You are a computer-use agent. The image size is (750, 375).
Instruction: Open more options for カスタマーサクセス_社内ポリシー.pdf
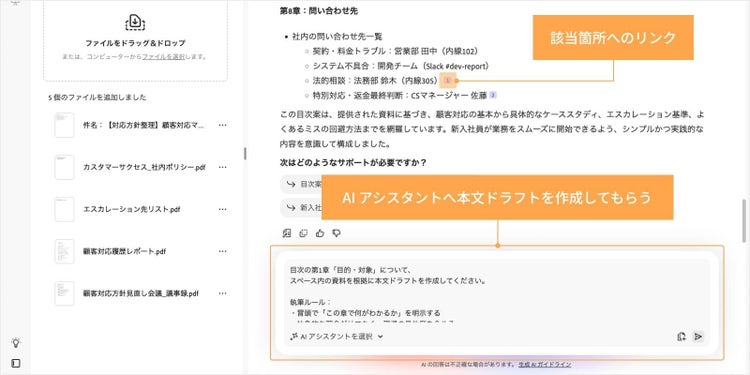222,167
